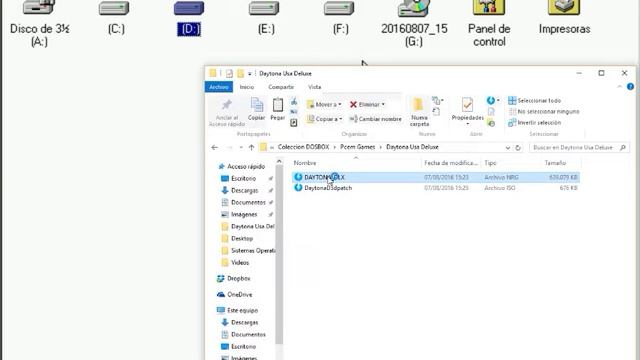This screenshot has width=640, height=360.
Task: Select the highlighted (D:) drive icon
Action: tap(189, 8)
